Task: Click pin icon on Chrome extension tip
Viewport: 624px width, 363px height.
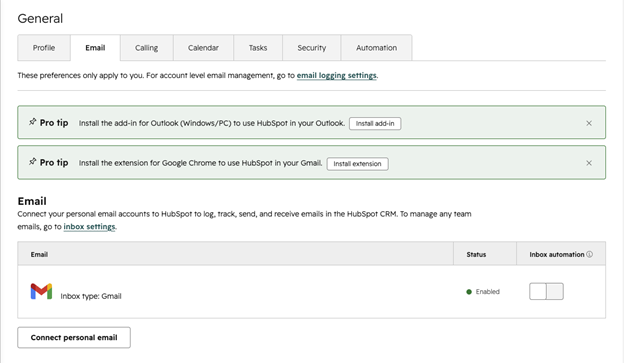Action: [33, 162]
